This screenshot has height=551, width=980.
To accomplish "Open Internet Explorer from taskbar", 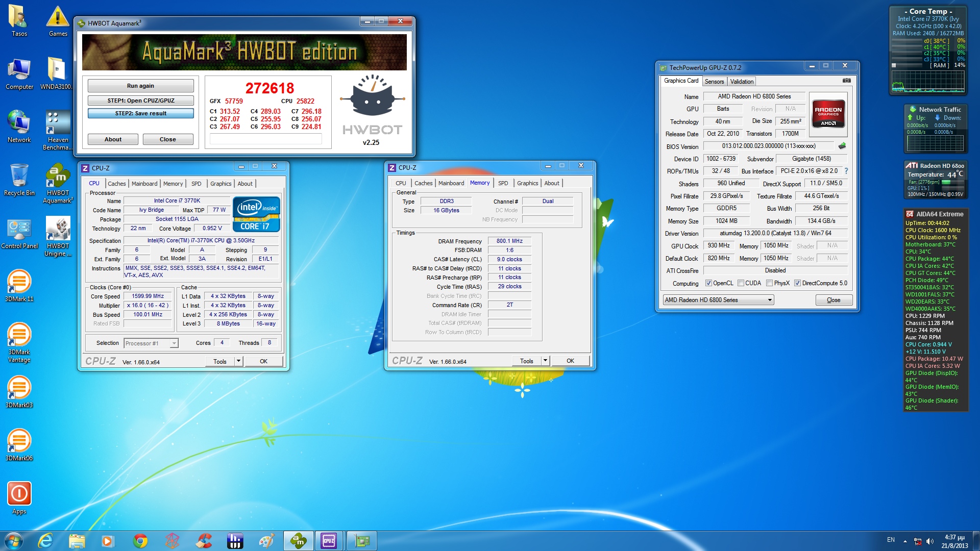I will (45, 541).
